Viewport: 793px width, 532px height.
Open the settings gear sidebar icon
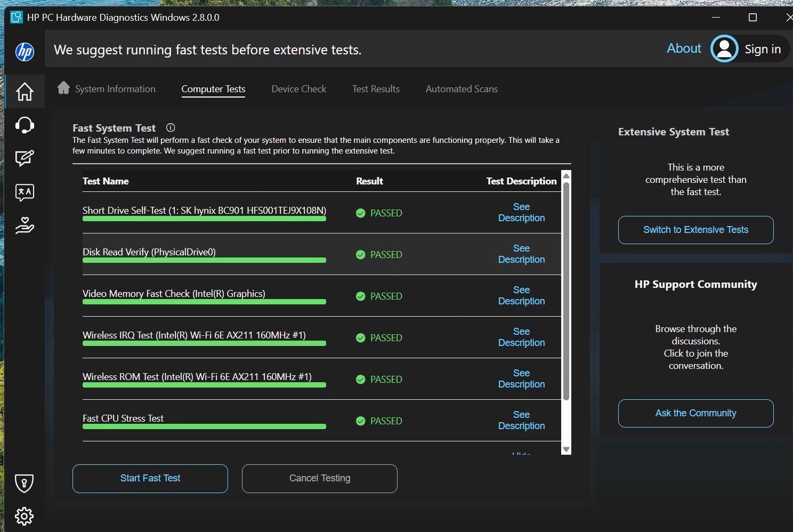pyautogui.click(x=24, y=516)
